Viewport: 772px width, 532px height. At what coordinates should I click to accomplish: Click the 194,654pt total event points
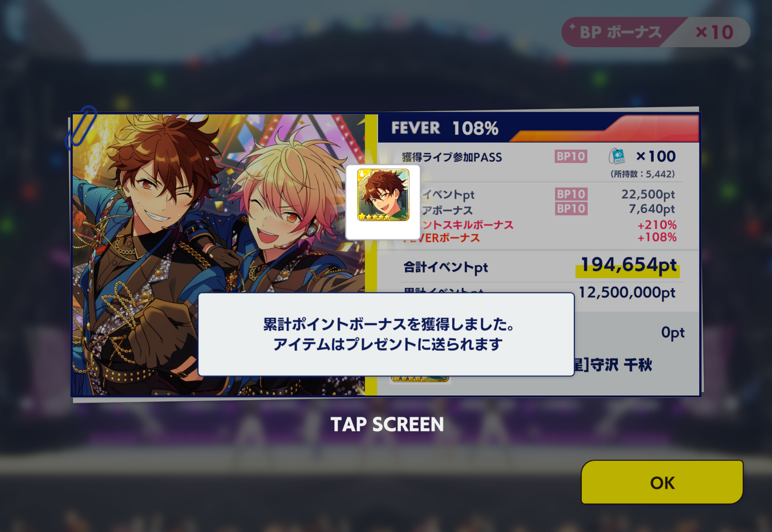(628, 265)
